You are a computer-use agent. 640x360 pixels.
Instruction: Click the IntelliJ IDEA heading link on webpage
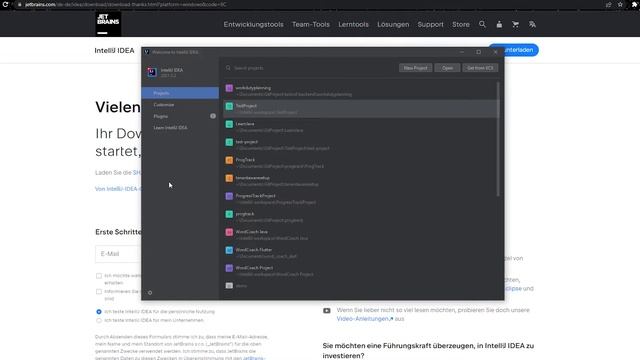click(x=114, y=51)
